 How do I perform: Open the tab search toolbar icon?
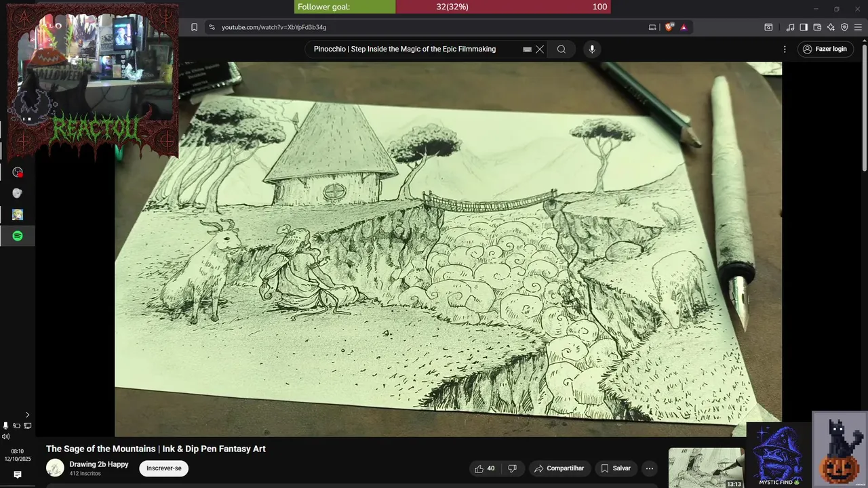pyautogui.click(x=768, y=27)
